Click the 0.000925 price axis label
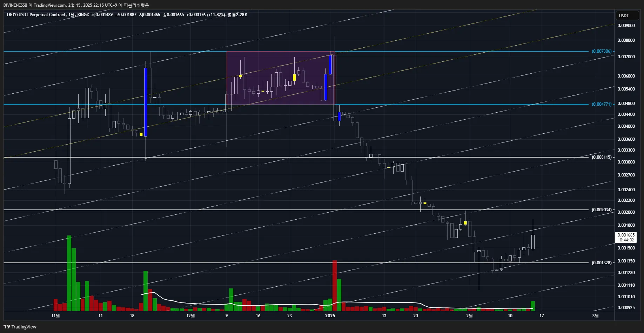Image resolution: width=644 pixels, height=333 pixels. [626, 308]
